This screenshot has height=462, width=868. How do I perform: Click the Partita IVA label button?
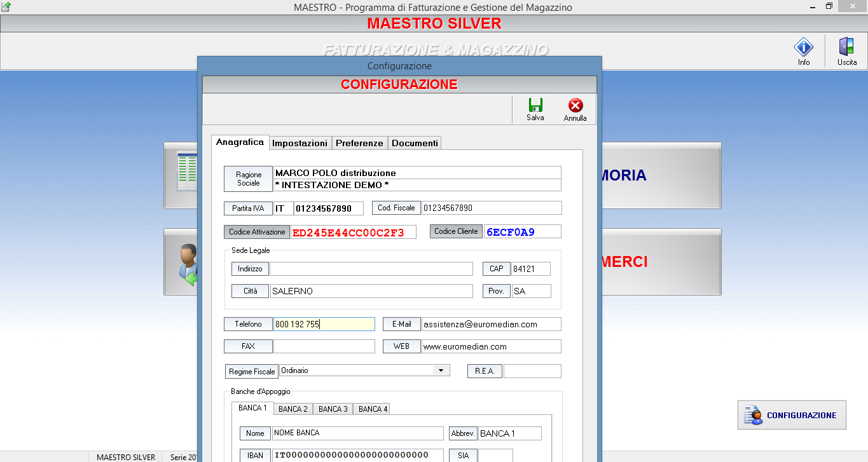coord(248,208)
